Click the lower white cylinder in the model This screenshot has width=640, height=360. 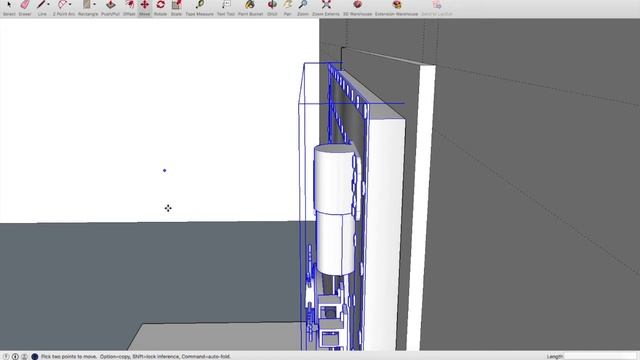336,243
